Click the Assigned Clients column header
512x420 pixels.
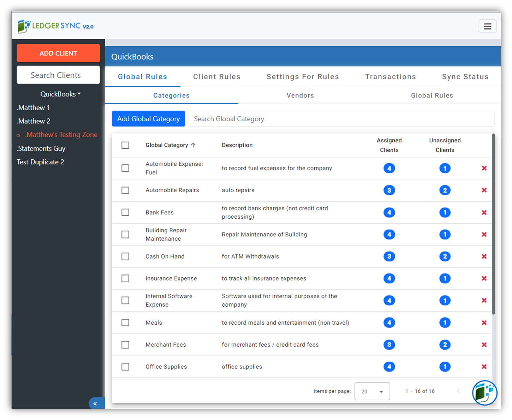(x=389, y=145)
